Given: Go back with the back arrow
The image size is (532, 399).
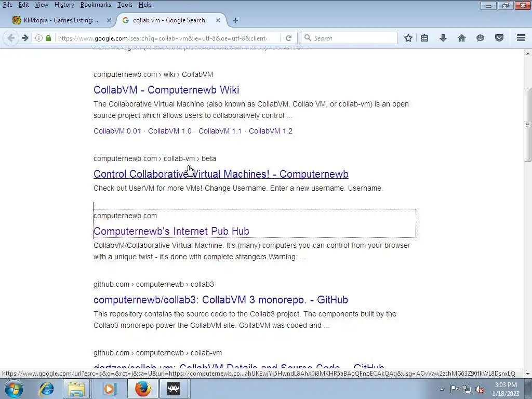Looking at the screenshot, I should [11, 38].
